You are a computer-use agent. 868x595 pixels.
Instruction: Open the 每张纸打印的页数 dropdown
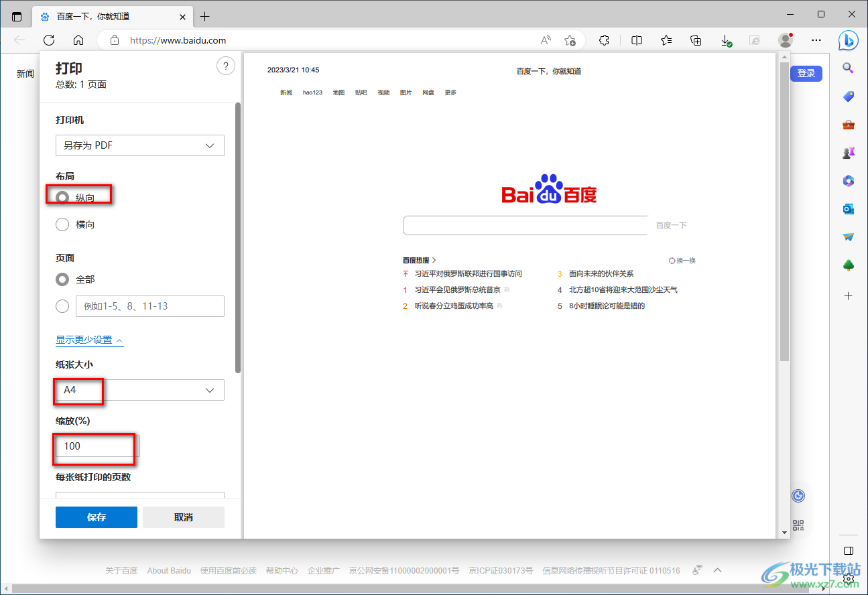click(x=140, y=495)
